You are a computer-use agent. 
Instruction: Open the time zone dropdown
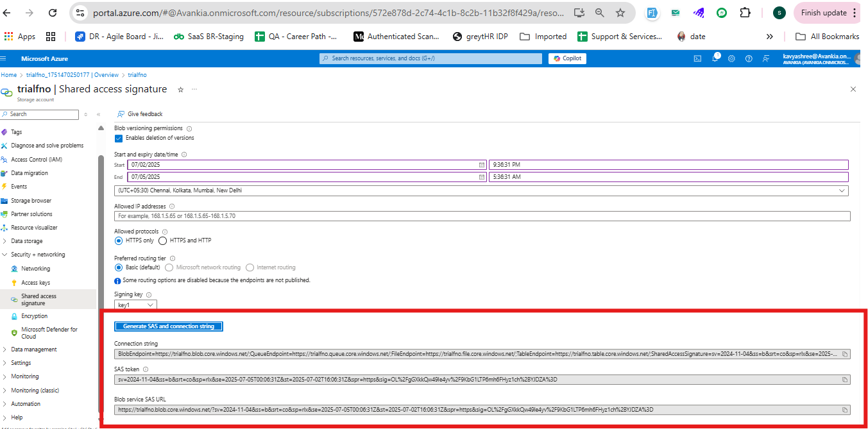pos(481,190)
